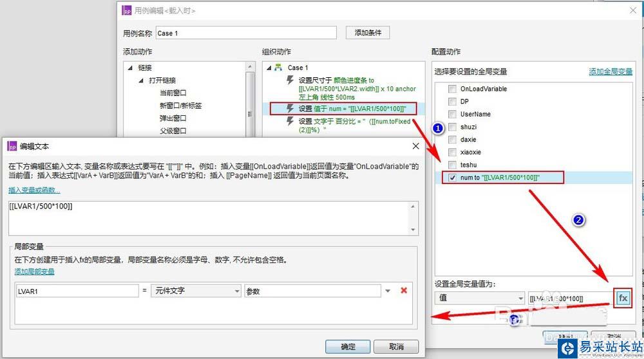Close the 用例编辑 window
The width and height of the screenshot is (644, 359).
click(x=633, y=10)
